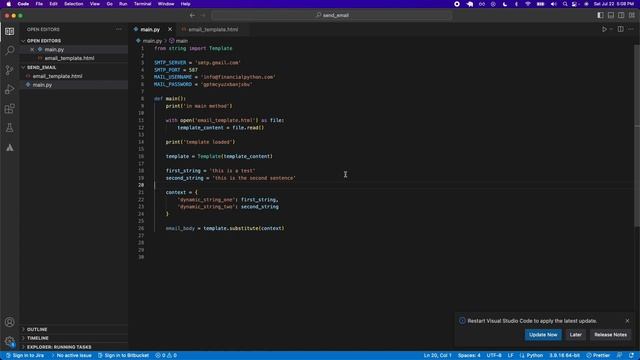This screenshot has height=360, width=640.
Task: Expand the Outline section
Action: tap(37, 329)
